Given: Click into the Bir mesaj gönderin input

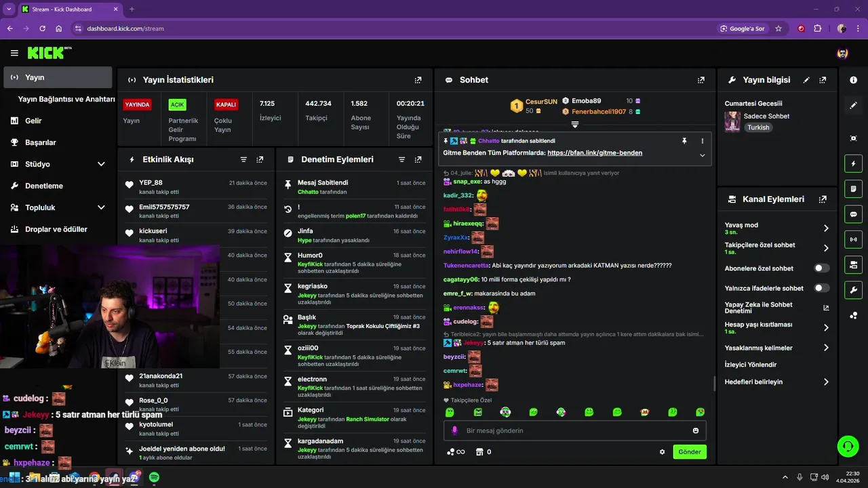Looking at the screenshot, I should tap(575, 430).
